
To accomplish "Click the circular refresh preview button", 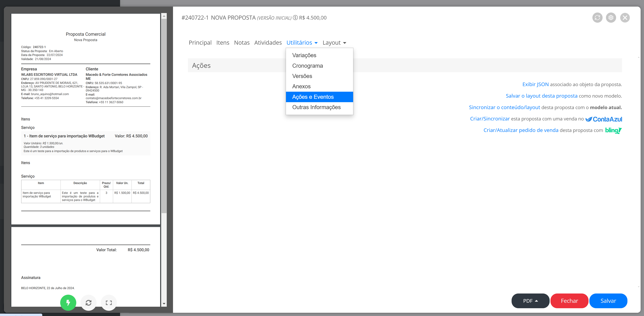I will [x=88, y=302].
